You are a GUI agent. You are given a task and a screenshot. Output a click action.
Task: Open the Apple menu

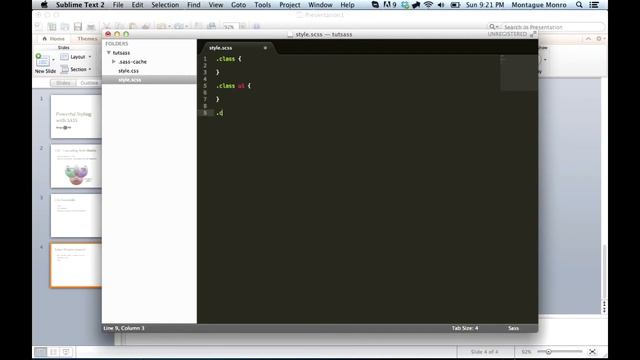(x=44, y=5)
